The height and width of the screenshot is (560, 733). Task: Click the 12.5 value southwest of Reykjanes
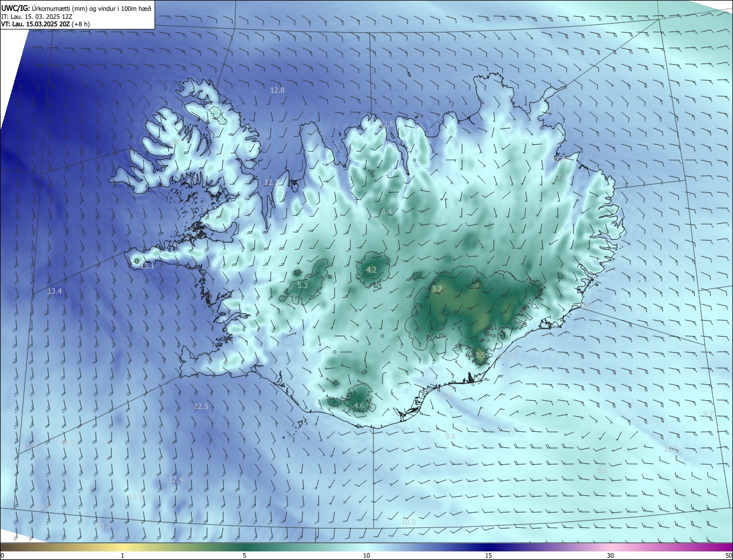[201, 406]
